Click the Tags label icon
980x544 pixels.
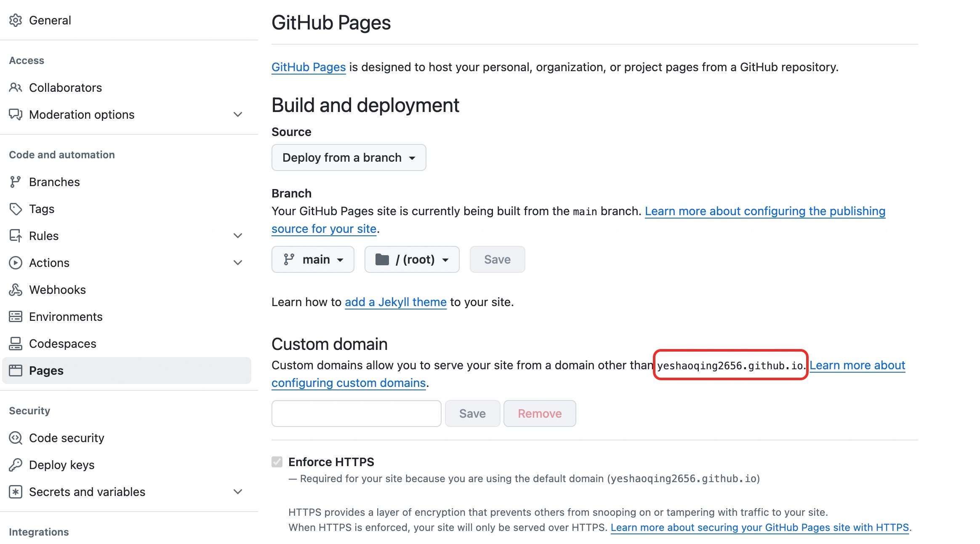pos(16,209)
